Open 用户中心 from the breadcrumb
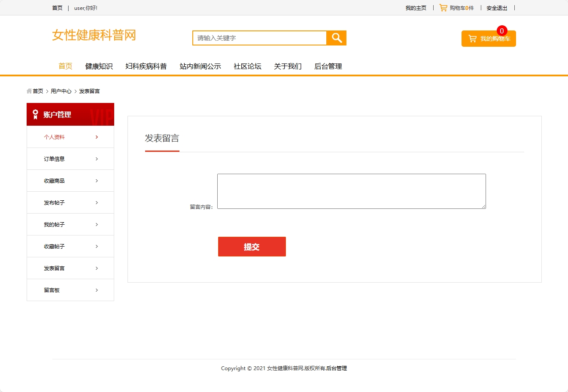The height and width of the screenshot is (392, 568). [x=61, y=90]
